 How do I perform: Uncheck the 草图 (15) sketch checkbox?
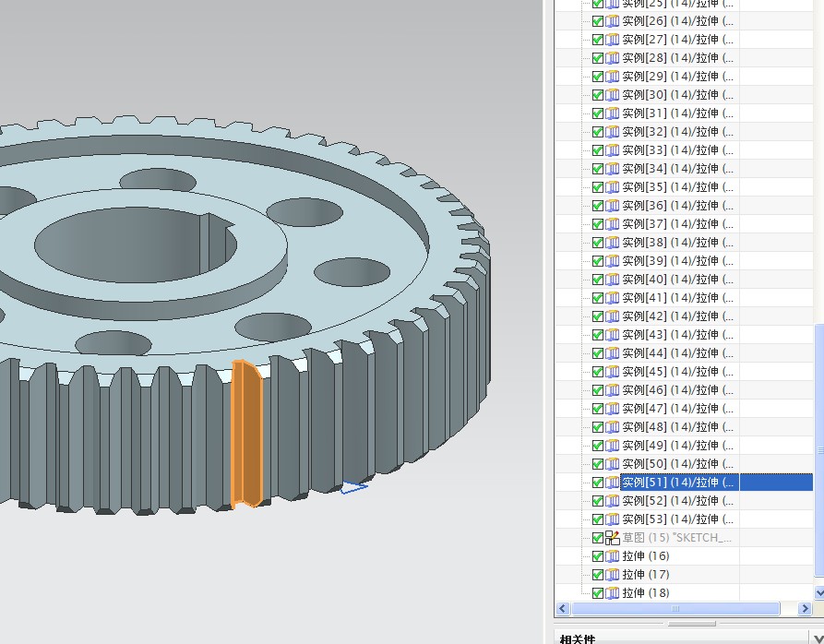pos(598,537)
